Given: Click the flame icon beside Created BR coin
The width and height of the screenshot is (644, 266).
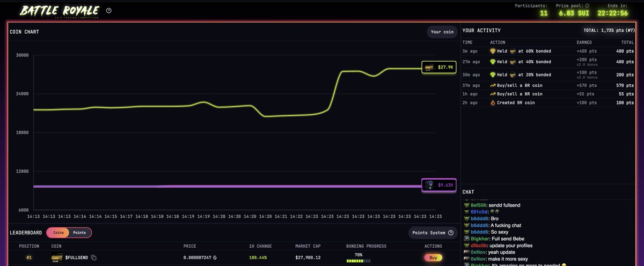Looking at the screenshot, I should [493, 102].
